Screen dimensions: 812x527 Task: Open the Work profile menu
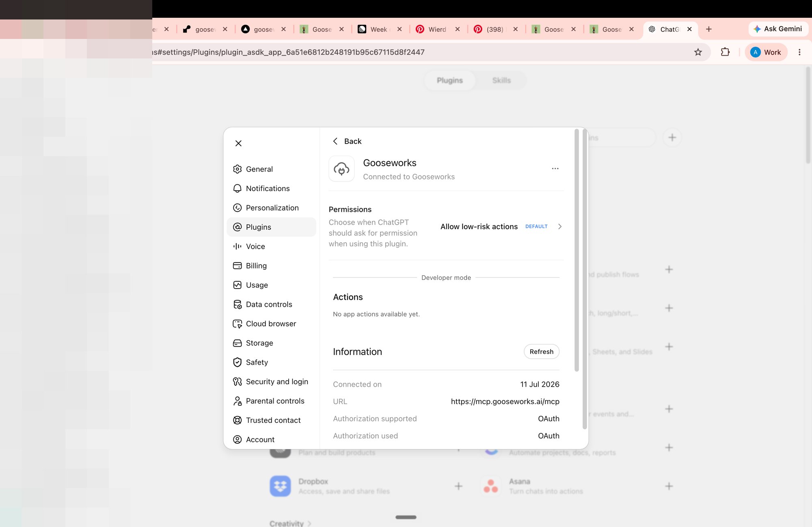[x=766, y=52]
